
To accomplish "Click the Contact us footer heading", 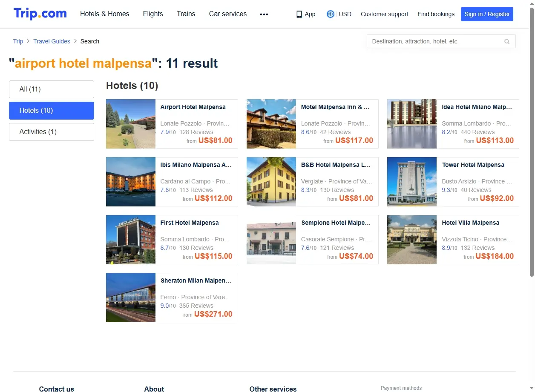I will [56, 389].
